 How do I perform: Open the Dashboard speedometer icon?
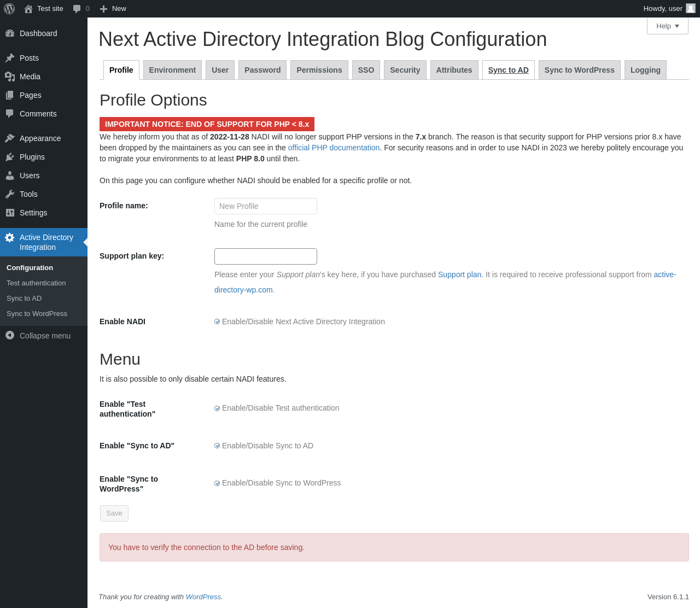click(10, 33)
